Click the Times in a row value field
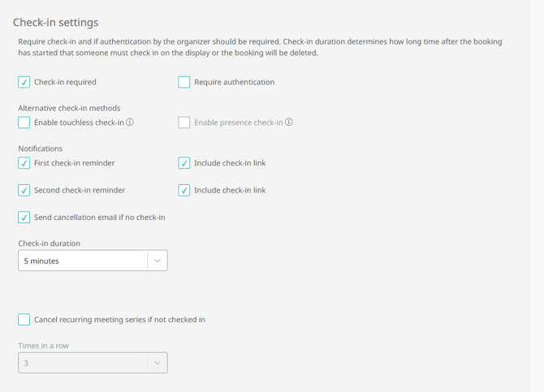This screenshot has height=392, width=544. 81,363
